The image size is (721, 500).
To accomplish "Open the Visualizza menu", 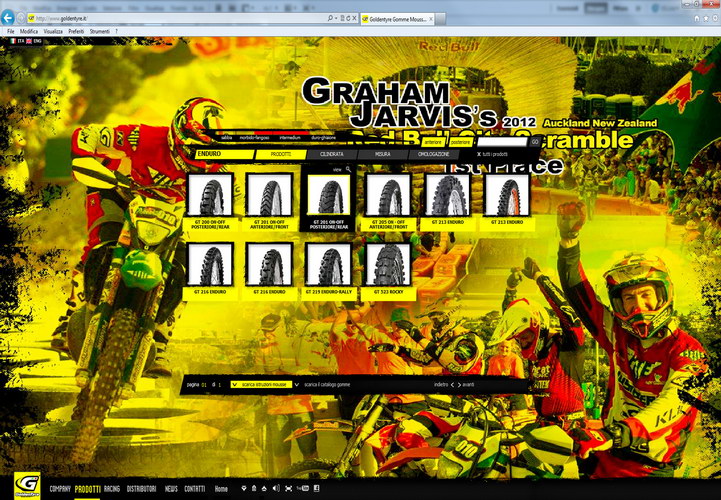I will (53, 31).
